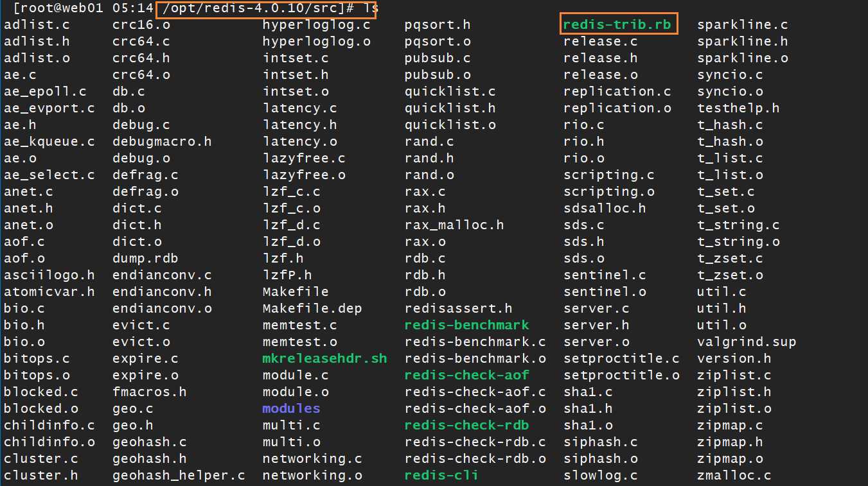Click testhelp.h in the listing
This screenshot has width=868, height=486.
(738, 108)
